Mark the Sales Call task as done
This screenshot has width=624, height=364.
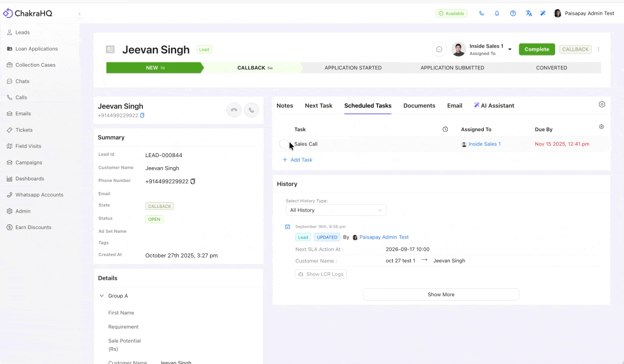284,144
